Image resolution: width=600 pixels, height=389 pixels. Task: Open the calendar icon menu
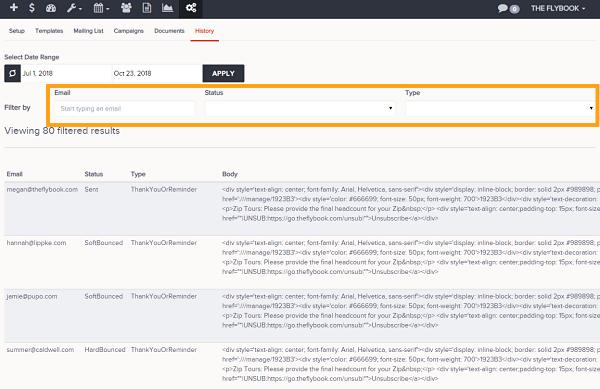(101, 8)
